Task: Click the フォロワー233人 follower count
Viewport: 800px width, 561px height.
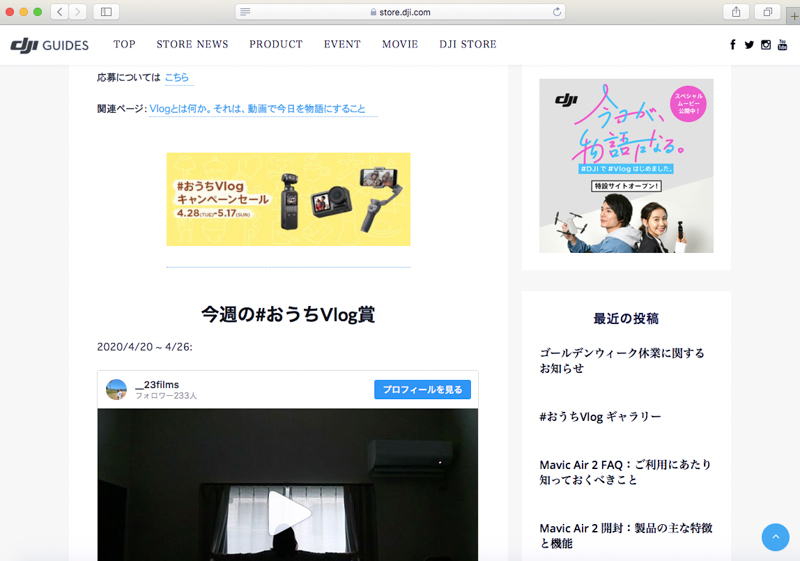Action: tap(166, 396)
